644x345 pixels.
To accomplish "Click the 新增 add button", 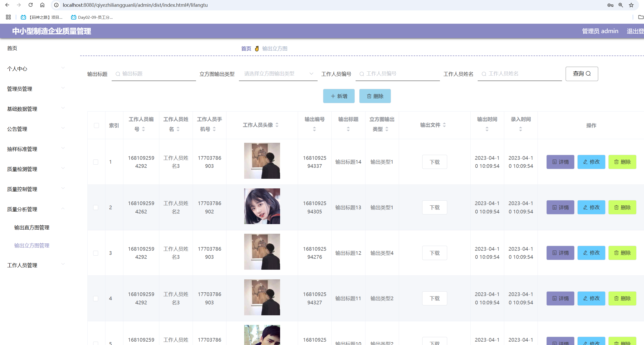I will pos(339,96).
